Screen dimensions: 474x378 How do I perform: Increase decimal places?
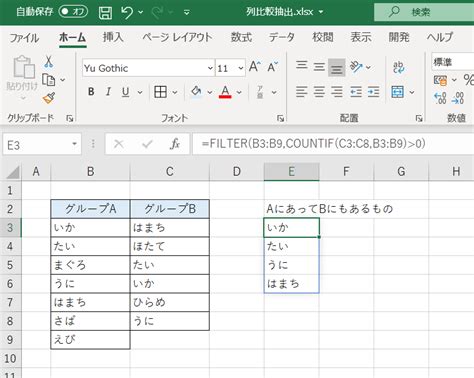click(x=440, y=98)
